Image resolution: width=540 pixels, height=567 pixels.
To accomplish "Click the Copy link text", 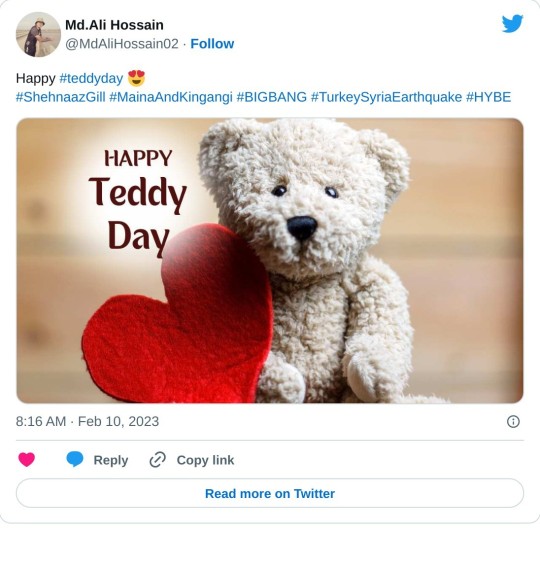I will [205, 460].
